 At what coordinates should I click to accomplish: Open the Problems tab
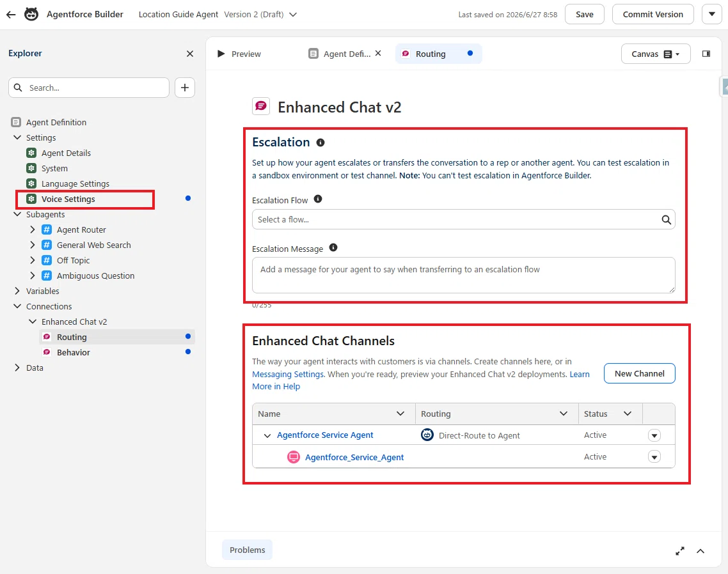coord(247,550)
